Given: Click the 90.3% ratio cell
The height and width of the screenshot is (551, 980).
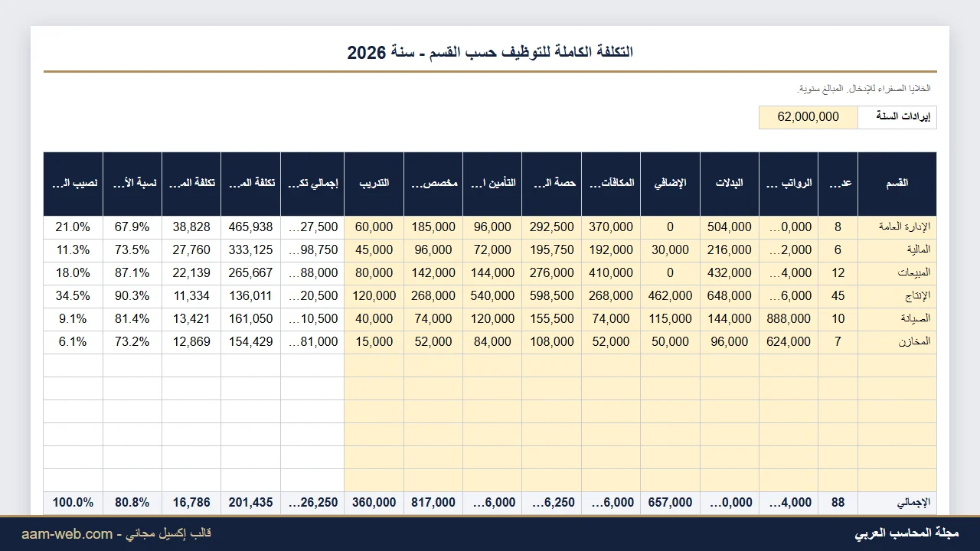Looking at the screenshot, I should pos(132,296).
